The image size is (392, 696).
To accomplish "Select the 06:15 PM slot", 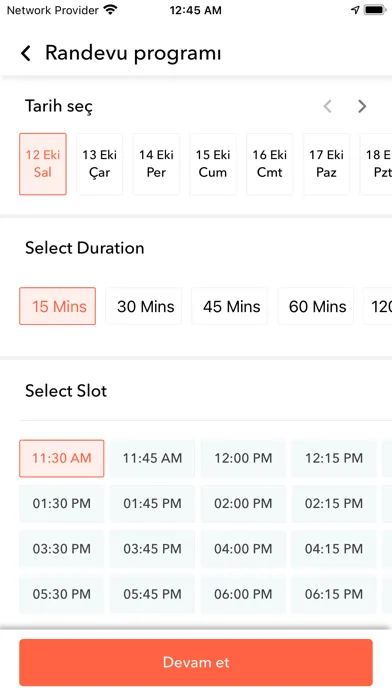I will [x=334, y=594].
